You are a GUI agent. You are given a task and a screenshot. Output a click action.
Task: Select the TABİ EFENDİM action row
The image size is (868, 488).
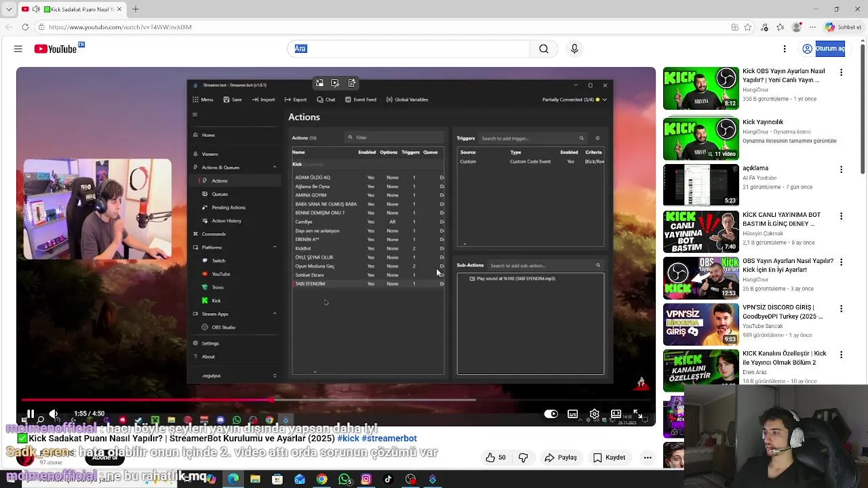(x=368, y=284)
